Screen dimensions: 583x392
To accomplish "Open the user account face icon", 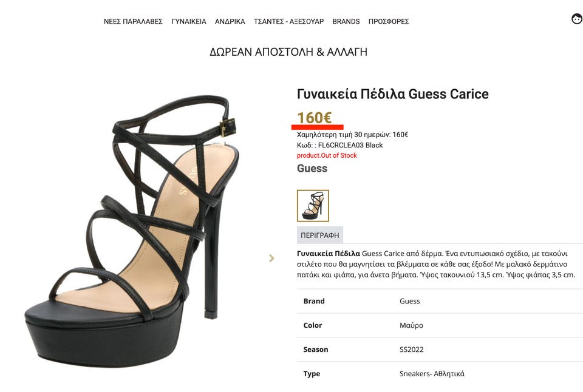I will coord(577,19).
